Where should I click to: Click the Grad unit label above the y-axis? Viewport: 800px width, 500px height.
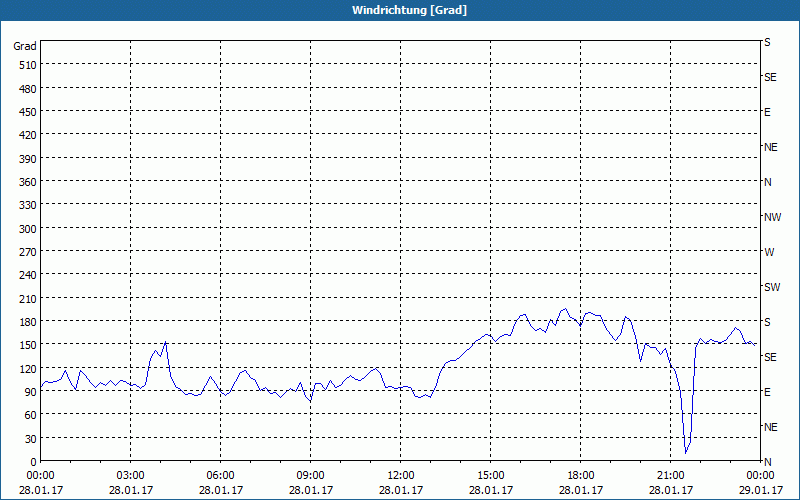coord(24,46)
